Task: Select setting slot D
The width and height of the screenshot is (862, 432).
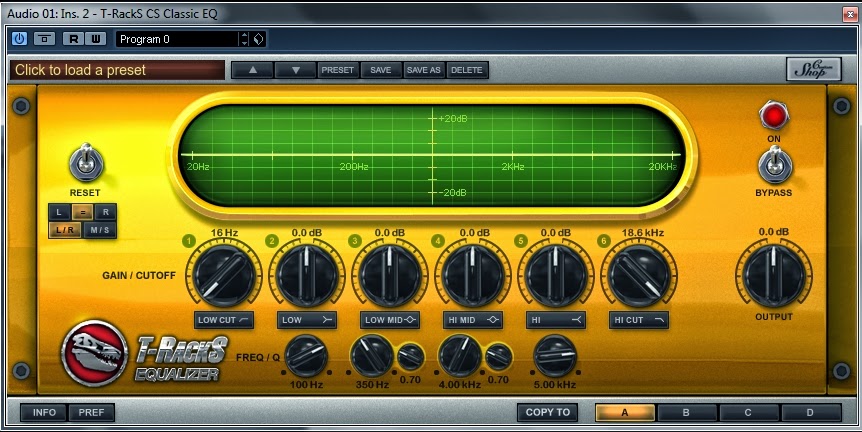Action: click(x=810, y=412)
